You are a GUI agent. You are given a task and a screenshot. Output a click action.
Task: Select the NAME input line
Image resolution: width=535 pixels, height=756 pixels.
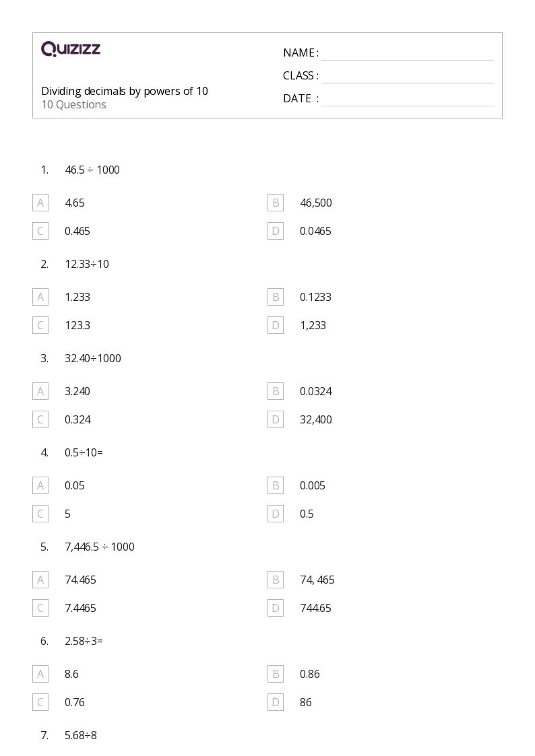pyautogui.click(x=407, y=54)
